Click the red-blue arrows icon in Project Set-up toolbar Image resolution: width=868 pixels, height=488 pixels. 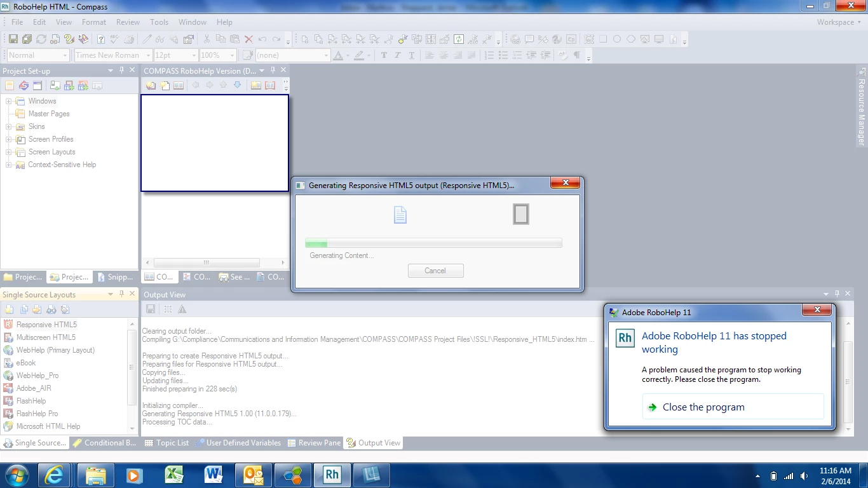tap(24, 85)
